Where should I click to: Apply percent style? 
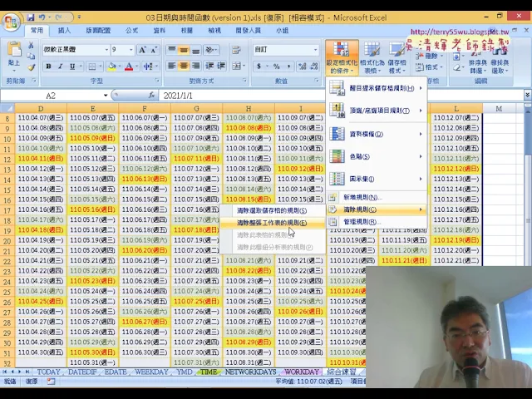[x=277, y=66]
